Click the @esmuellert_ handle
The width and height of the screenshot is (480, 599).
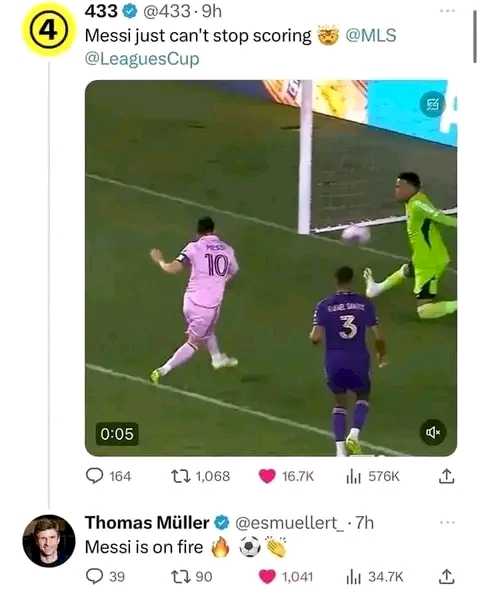[x=289, y=523]
